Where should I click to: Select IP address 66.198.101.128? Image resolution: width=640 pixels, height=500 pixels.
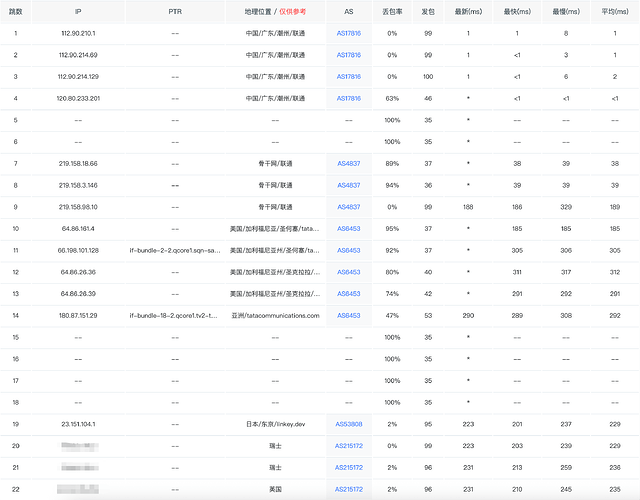pyautogui.click(x=78, y=251)
